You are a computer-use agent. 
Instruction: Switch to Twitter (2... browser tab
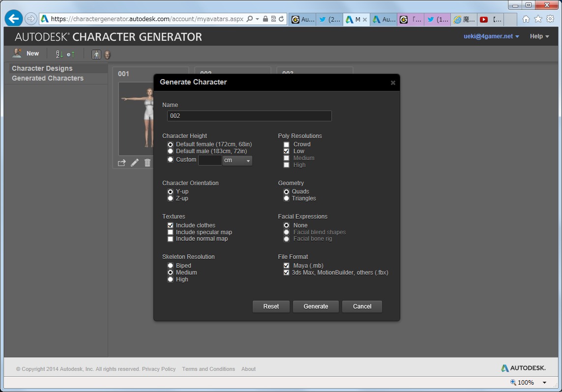[x=330, y=19]
